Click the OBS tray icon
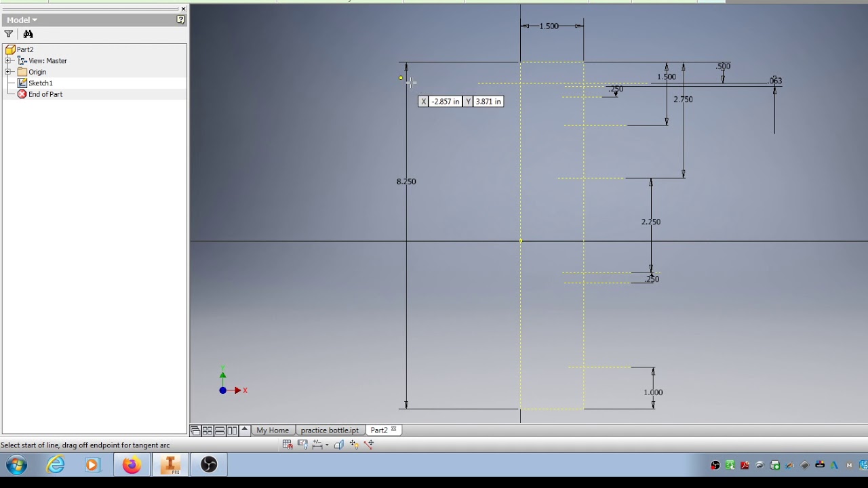The height and width of the screenshot is (488, 868). tap(715, 465)
